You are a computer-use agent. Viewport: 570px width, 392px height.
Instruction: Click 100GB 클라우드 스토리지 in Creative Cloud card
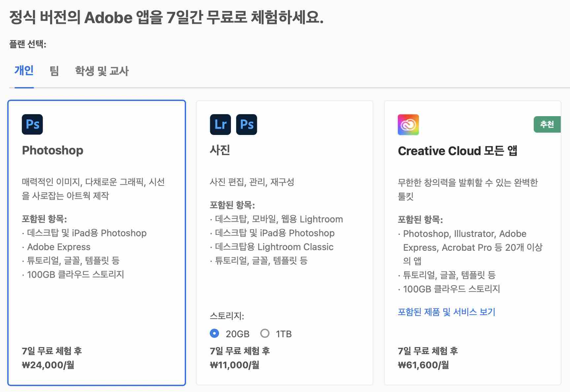[x=452, y=289]
